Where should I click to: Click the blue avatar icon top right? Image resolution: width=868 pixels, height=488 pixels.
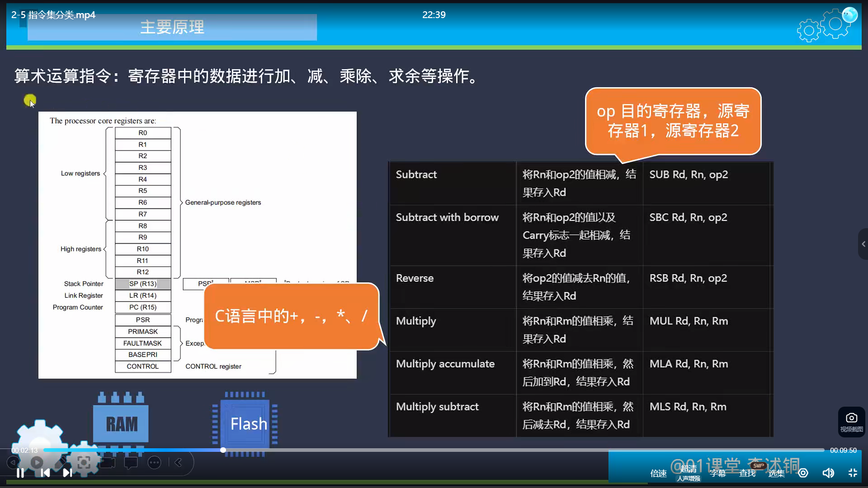tap(849, 15)
